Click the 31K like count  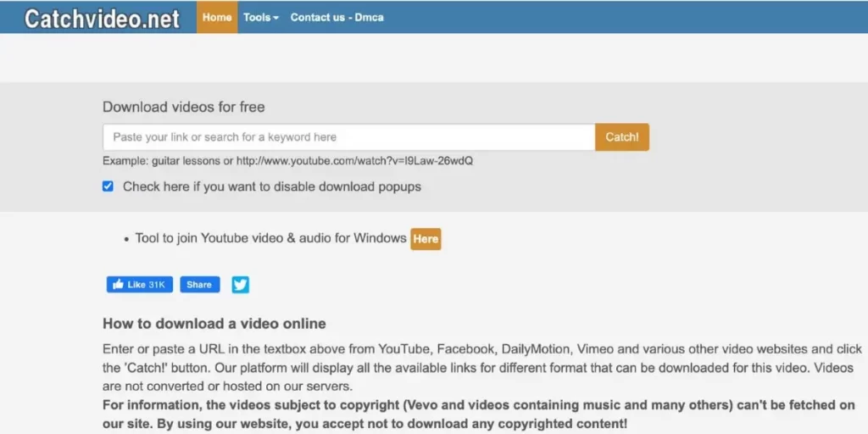157,285
